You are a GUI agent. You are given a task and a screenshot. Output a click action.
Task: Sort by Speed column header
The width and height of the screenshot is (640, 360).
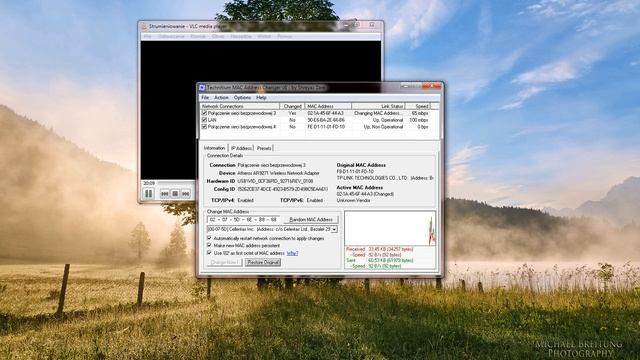(418, 106)
